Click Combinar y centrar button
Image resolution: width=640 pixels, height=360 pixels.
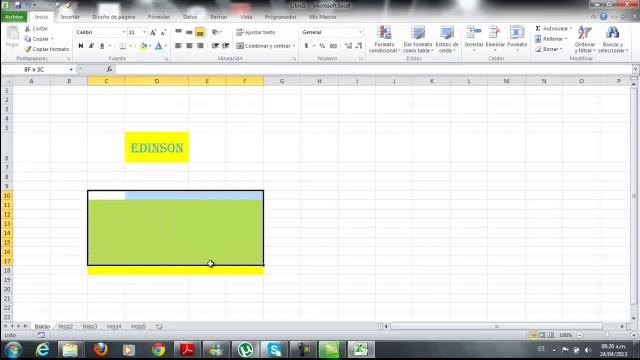tap(263, 46)
